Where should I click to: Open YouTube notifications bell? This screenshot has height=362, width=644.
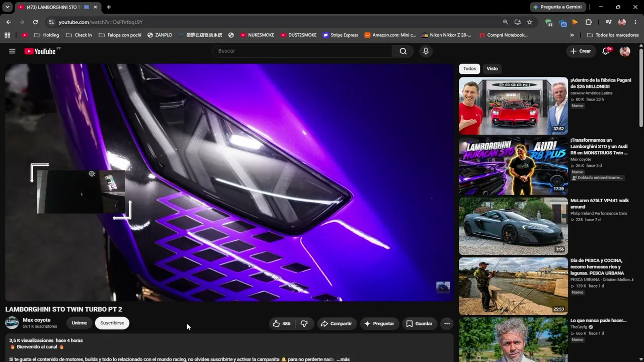(606, 51)
